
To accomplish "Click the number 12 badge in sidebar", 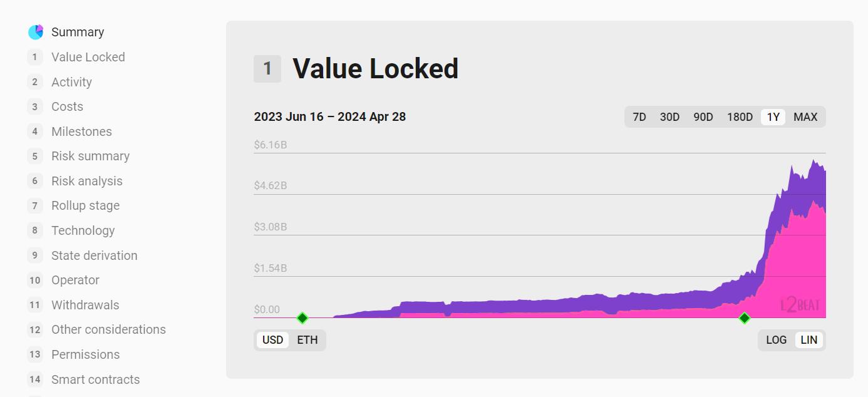I will point(35,329).
